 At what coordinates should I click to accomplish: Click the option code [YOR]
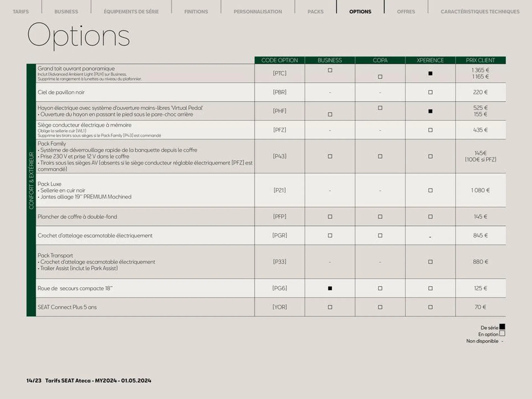coord(280,307)
